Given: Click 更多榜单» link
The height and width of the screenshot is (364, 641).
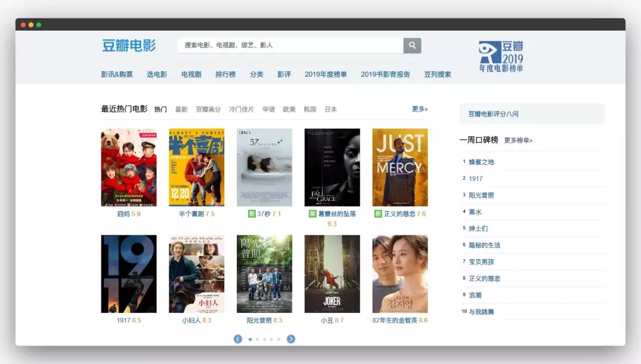Looking at the screenshot, I should [x=518, y=141].
